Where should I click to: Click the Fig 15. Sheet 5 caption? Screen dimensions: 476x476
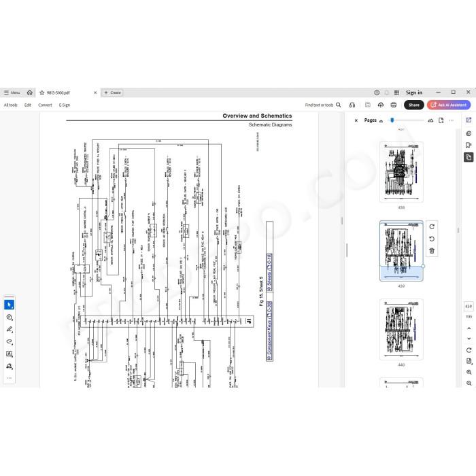point(260,292)
